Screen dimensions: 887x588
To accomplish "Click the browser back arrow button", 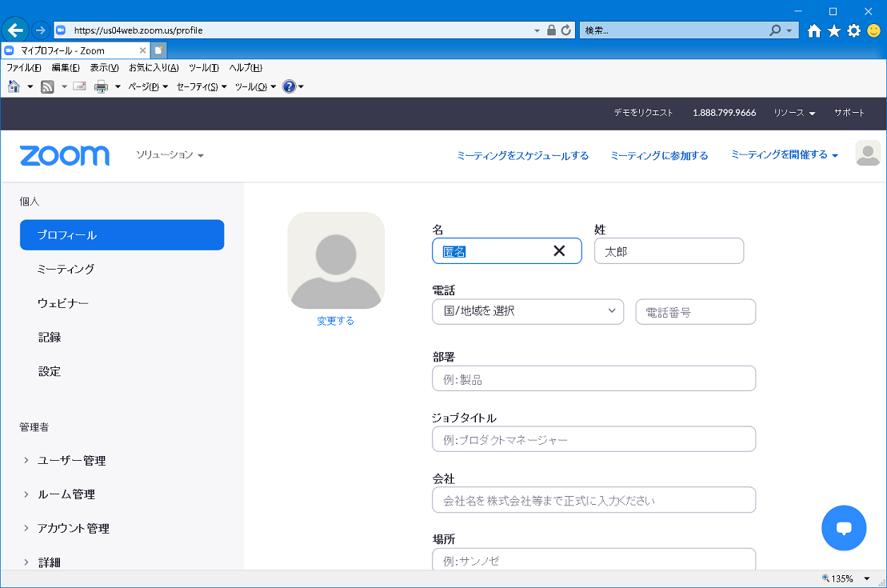I will [x=15, y=30].
